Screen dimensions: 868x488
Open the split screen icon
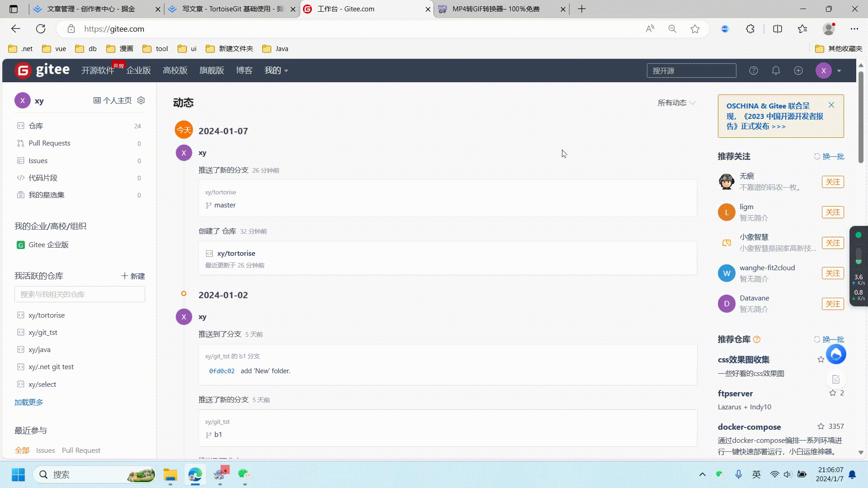[x=778, y=29]
